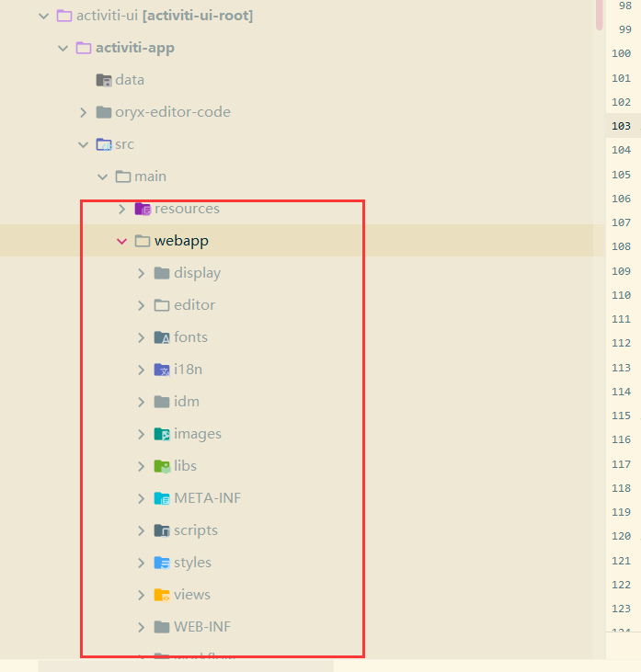The width and height of the screenshot is (641, 672).
Task: Click the src source folder icon
Action: pos(104,144)
